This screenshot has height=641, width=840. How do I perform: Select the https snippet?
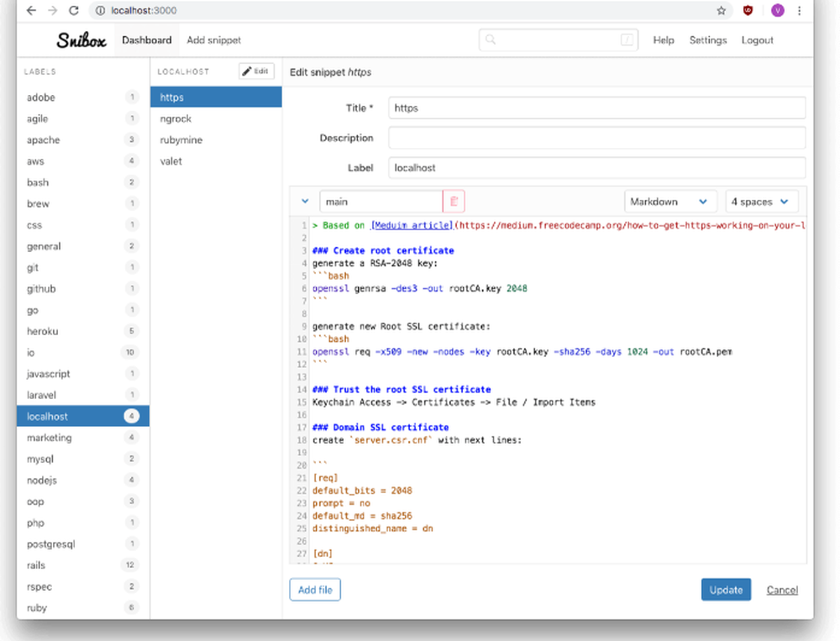pos(216,97)
